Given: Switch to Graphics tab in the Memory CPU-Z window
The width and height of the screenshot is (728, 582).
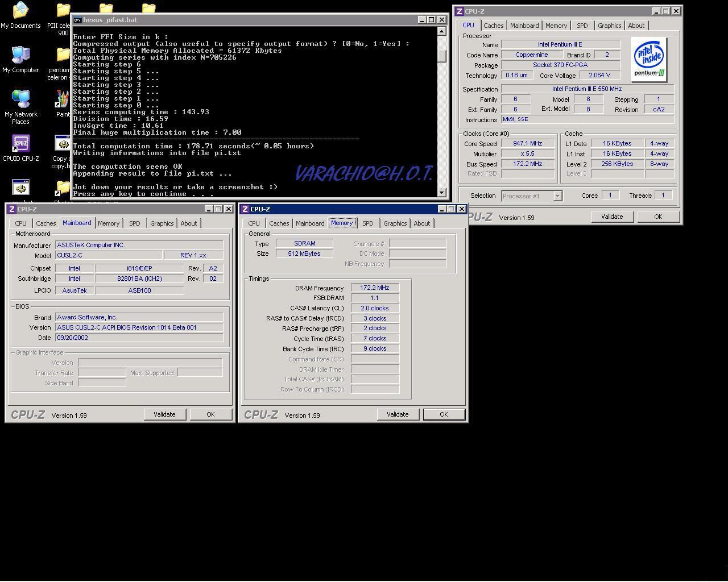Looking at the screenshot, I should (x=395, y=223).
